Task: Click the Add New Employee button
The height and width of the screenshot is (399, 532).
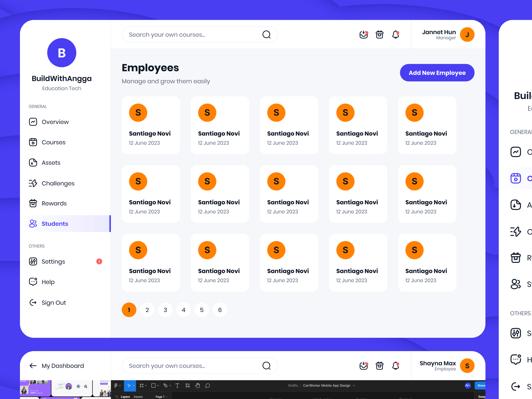Action: pyautogui.click(x=437, y=73)
